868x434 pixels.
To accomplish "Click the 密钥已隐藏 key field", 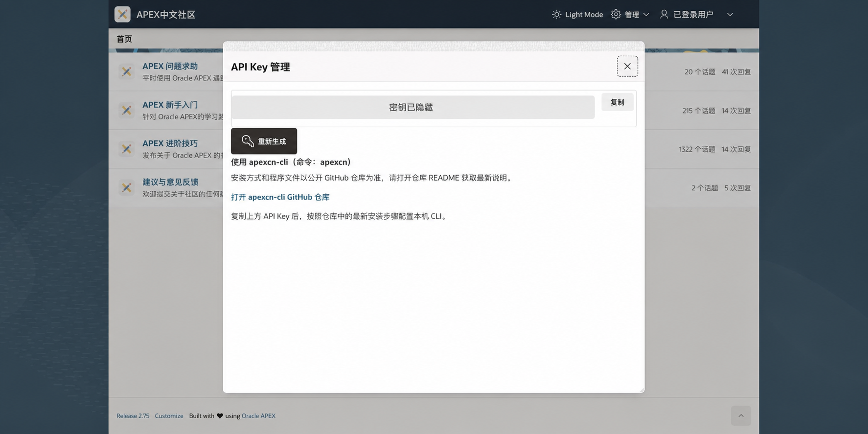I will [413, 107].
